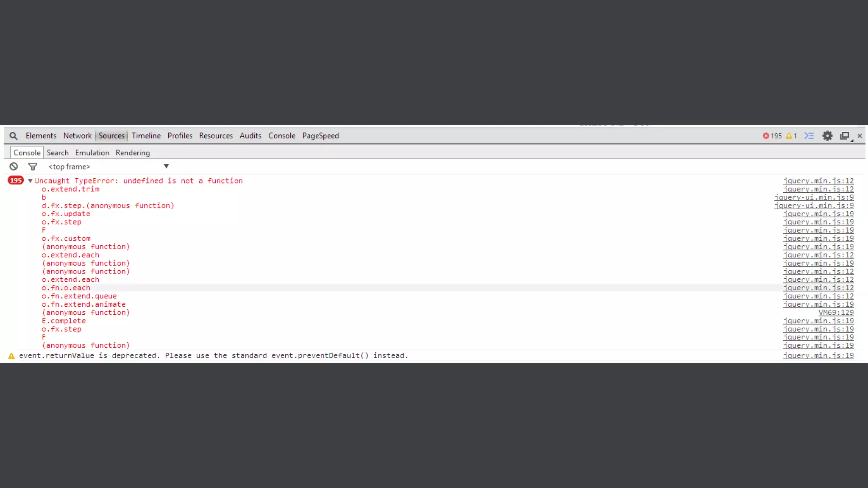Open DevTools settings gear
The image size is (868, 488).
[x=827, y=136]
